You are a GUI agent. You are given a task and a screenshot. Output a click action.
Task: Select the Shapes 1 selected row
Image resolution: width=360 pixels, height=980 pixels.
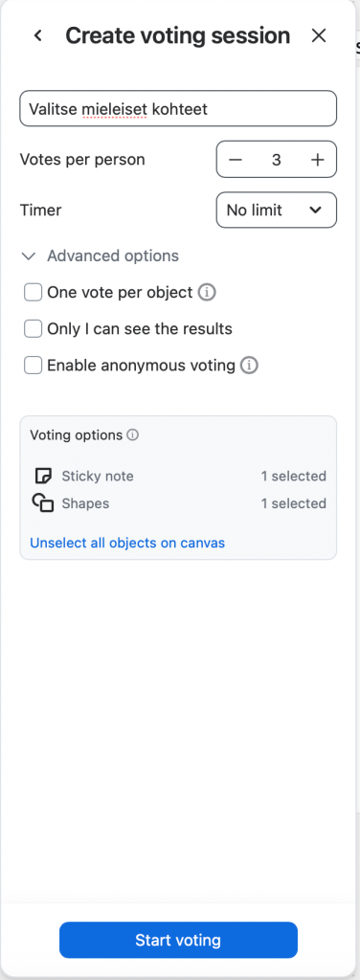179,503
